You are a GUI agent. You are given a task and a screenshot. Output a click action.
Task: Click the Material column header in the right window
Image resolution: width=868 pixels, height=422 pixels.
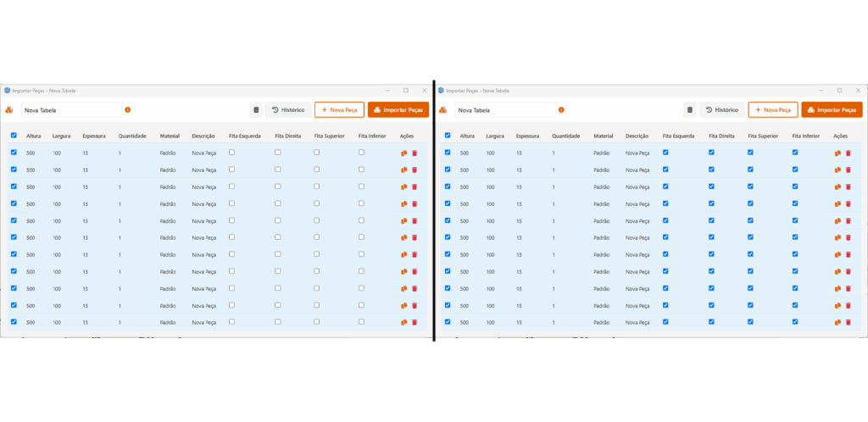[604, 136]
